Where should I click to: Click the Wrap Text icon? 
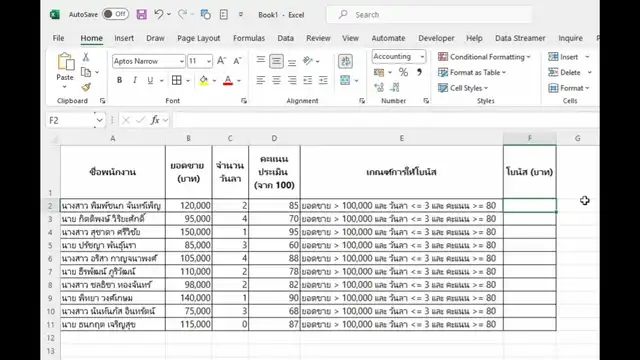(x=345, y=61)
